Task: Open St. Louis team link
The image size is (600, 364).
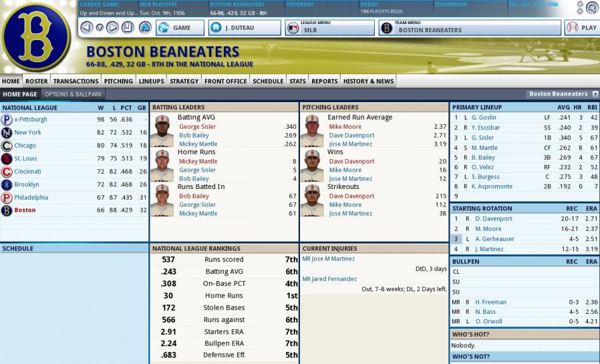Action: coord(25,159)
